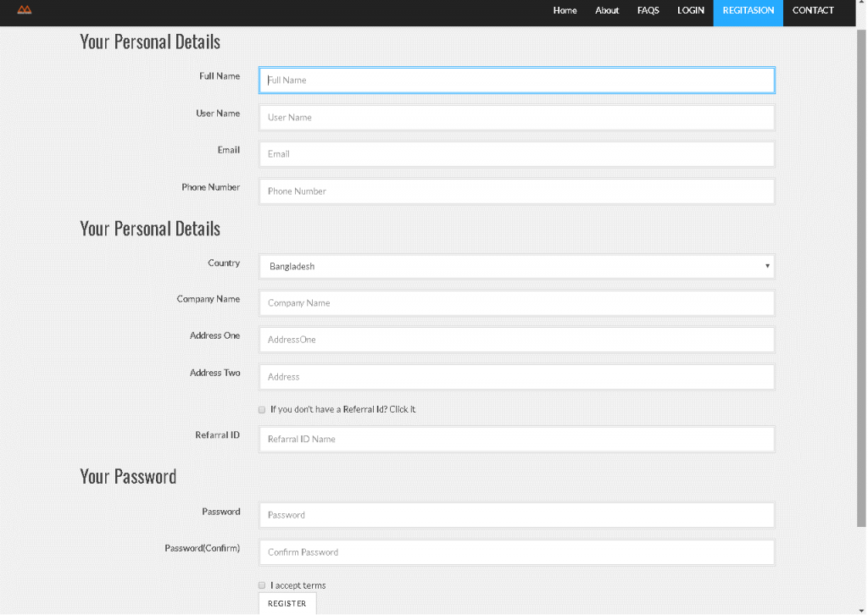Select the REGITASION nav tab
The width and height of the screenshot is (868, 615).
pos(748,11)
